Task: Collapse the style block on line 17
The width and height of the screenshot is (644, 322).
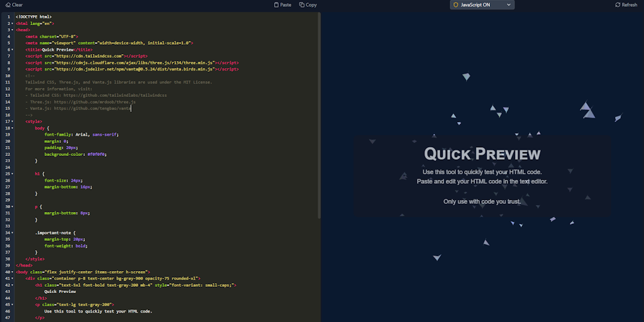Action: coord(12,121)
